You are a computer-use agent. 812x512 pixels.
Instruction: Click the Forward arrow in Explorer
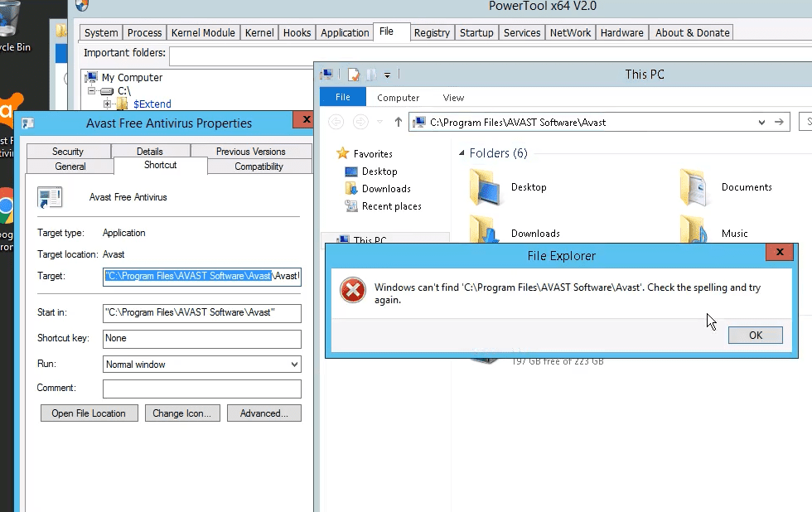pyautogui.click(x=360, y=122)
